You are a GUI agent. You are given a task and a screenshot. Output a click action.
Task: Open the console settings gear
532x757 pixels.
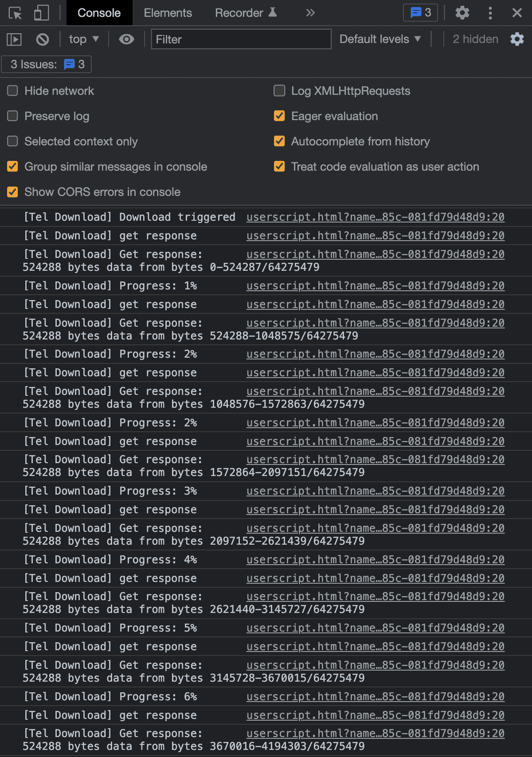517,39
